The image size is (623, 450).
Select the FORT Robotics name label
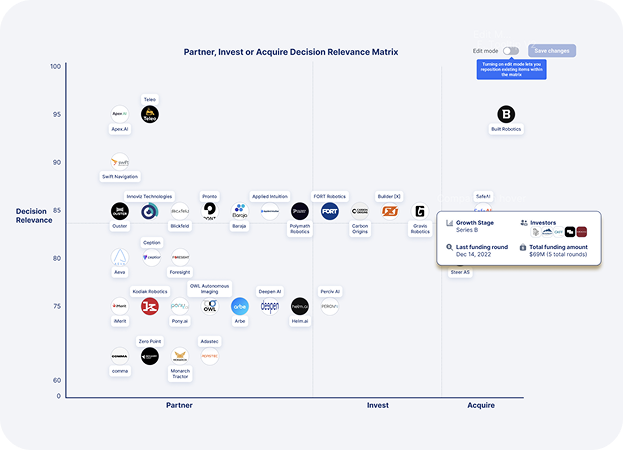pos(329,197)
